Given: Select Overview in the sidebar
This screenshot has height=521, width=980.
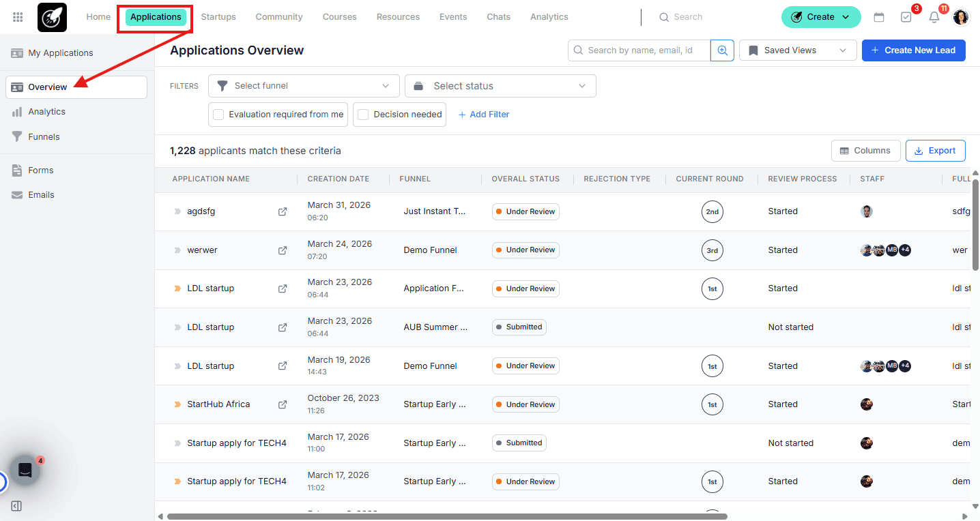Looking at the screenshot, I should coord(76,87).
